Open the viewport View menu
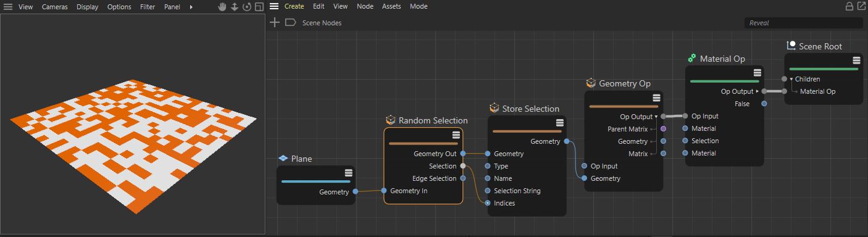 click(25, 7)
